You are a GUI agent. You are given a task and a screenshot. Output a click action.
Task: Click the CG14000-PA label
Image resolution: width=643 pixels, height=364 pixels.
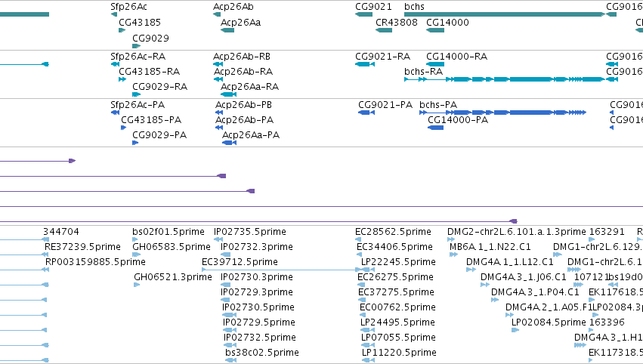coord(458,119)
